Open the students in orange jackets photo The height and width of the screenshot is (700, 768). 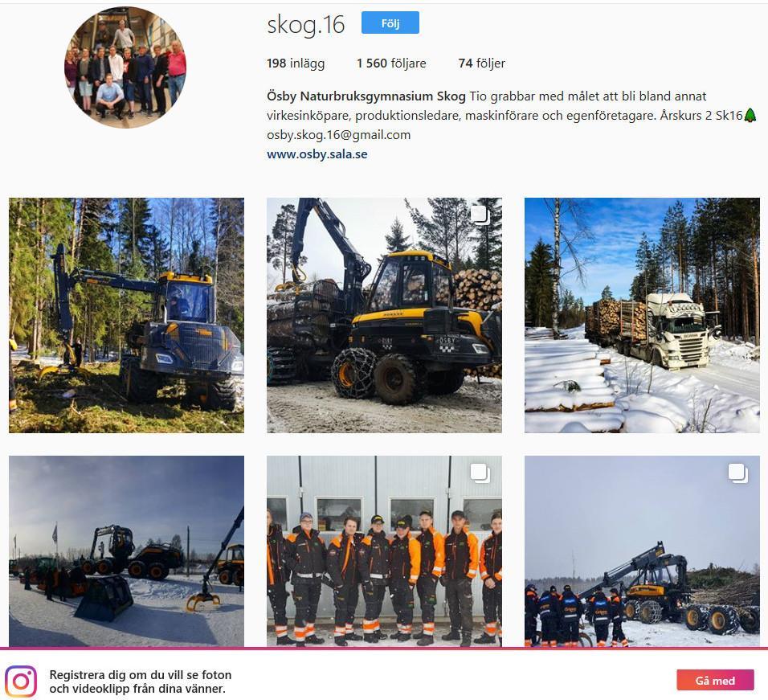point(384,551)
